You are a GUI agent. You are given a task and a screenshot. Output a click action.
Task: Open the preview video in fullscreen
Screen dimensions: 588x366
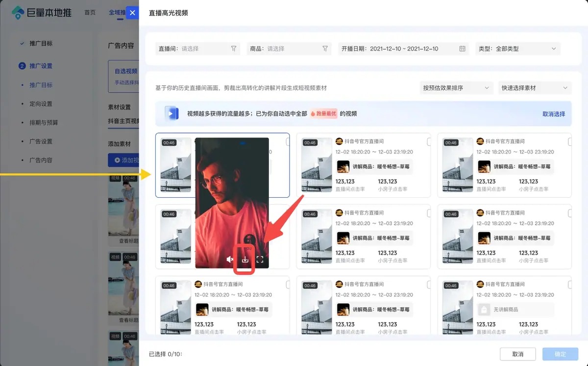260,260
